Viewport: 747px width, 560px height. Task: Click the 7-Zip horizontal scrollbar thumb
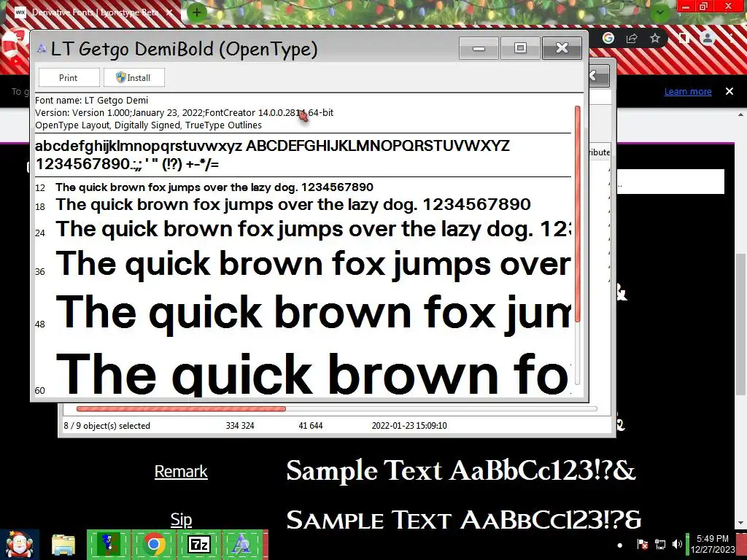(181, 408)
